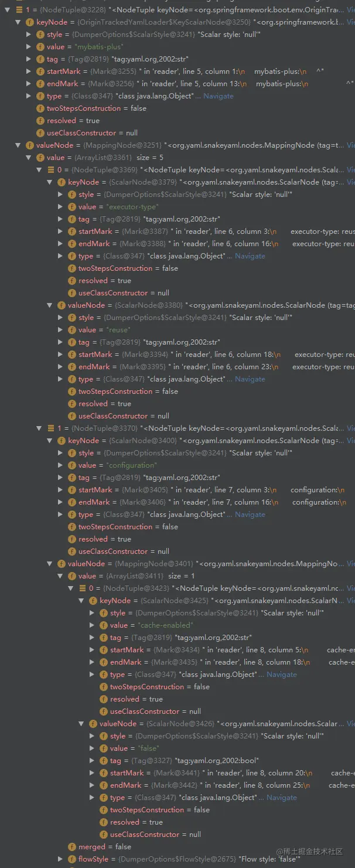Click the field icon of the merged = false row
355x868 pixels.
coord(72,847)
